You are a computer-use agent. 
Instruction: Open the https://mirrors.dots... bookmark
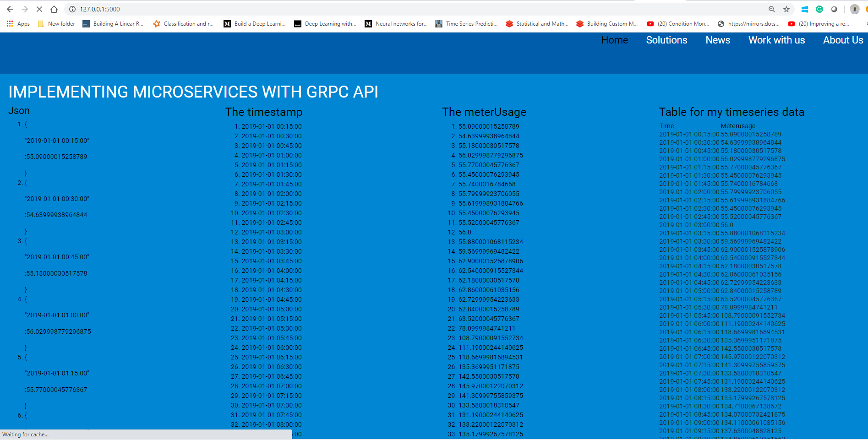(749, 24)
